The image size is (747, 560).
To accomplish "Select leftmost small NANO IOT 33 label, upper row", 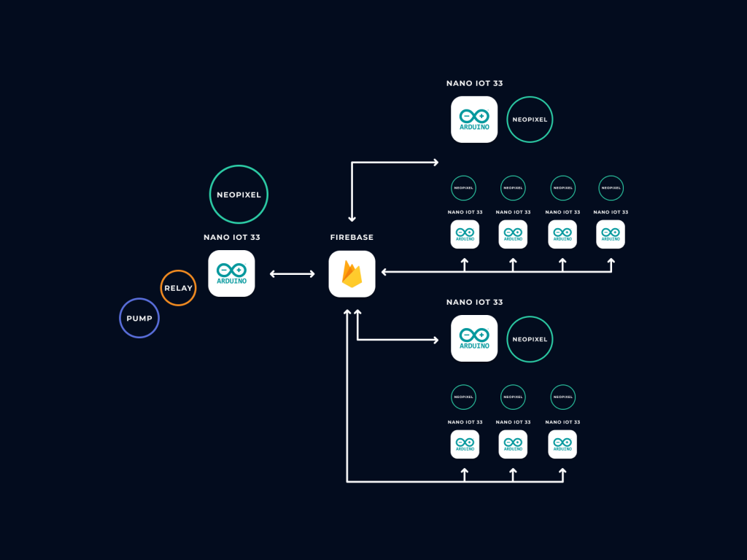I will click(x=465, y=212).
